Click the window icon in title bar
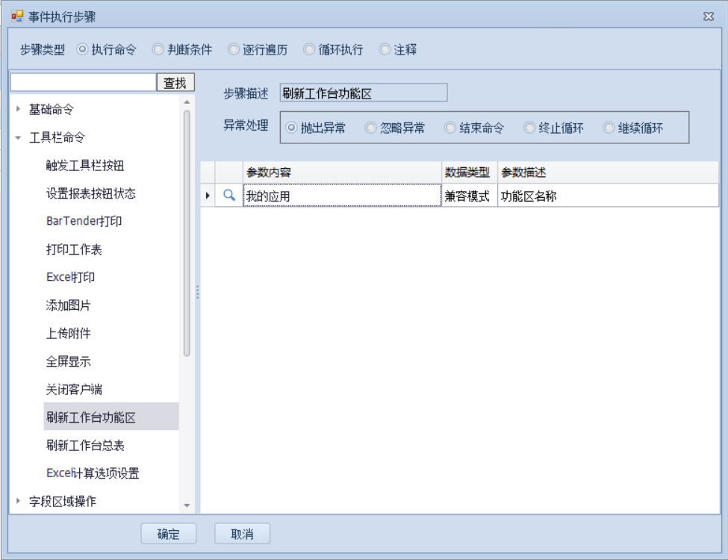Viewport: 728px width, 560px height. pos(17,16)
